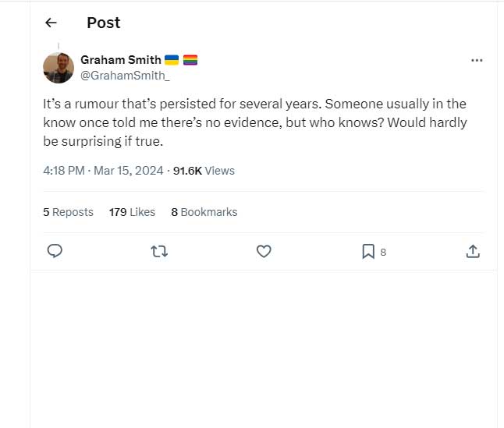Reply to the post via speech bubble
This screenshot has width=504, height=428.
[x=55, y=251]
